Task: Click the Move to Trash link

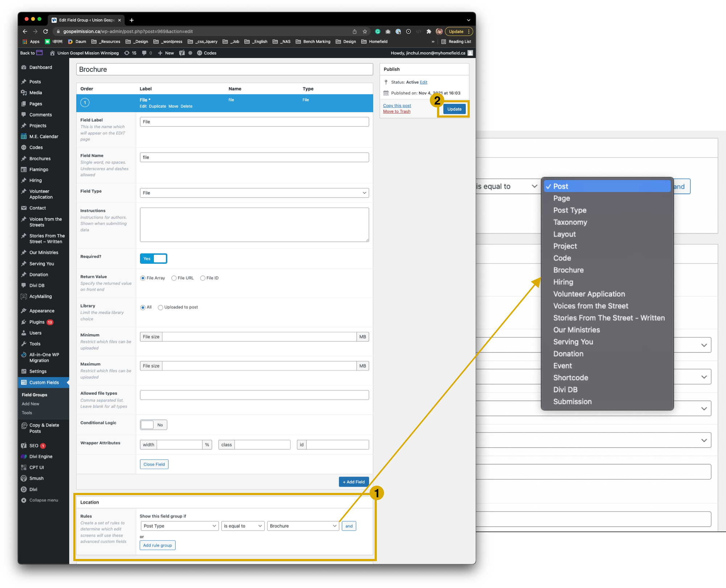Action: tap(397, 111)
